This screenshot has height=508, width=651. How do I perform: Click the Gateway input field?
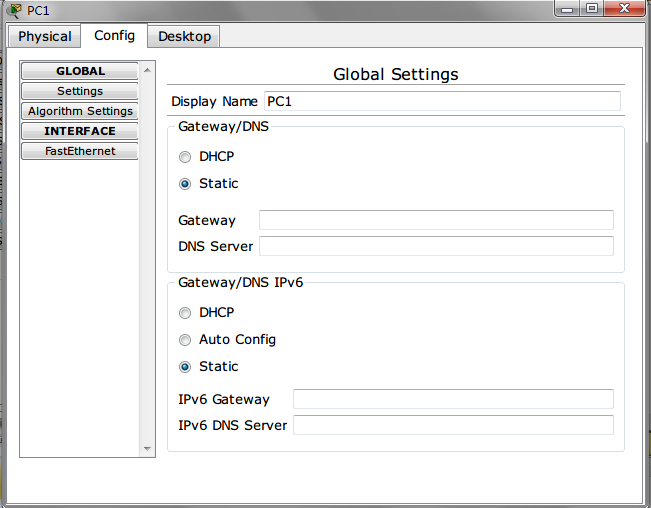coord(436,220)
